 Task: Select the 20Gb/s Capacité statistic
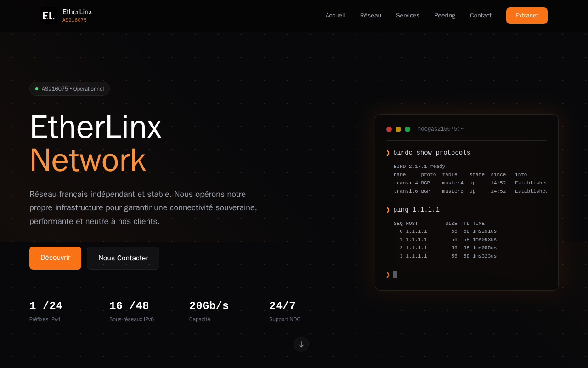coord(209,311)
